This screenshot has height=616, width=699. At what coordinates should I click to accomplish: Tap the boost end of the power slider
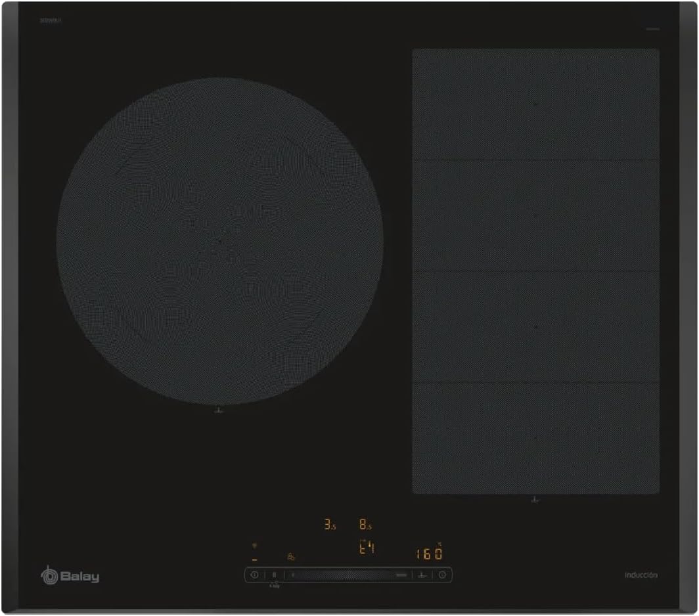401,575
